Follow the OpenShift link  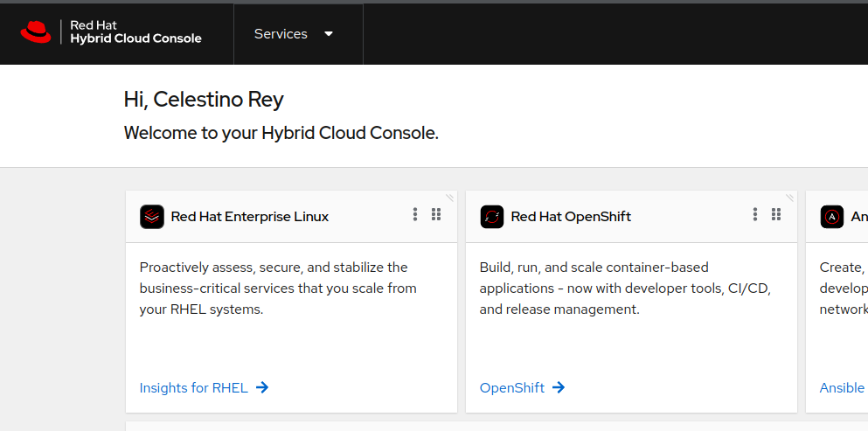(512, 387)
